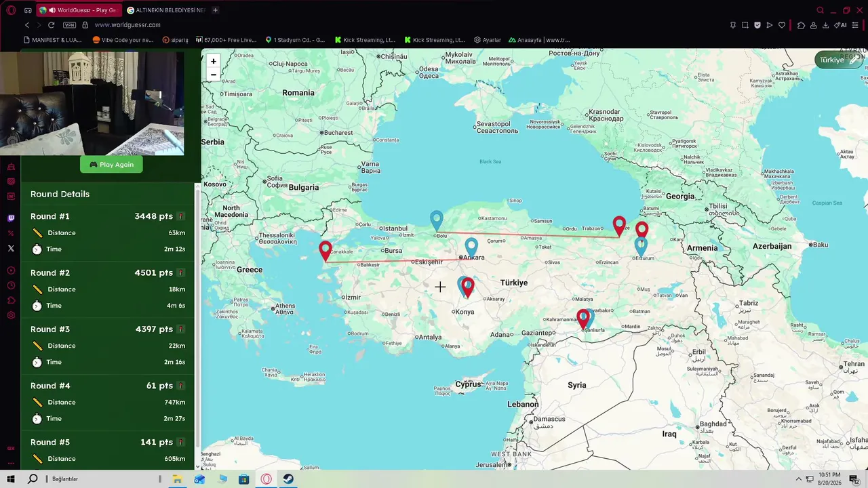
Task: Select the red pin north of Konya
Action: (468, 287)
